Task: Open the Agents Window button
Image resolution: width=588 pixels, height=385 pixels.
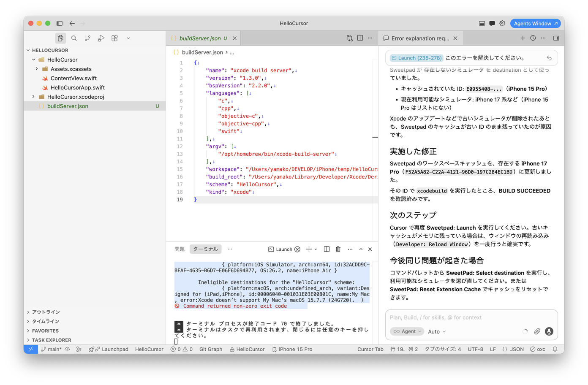Action: tap(535, 23)
